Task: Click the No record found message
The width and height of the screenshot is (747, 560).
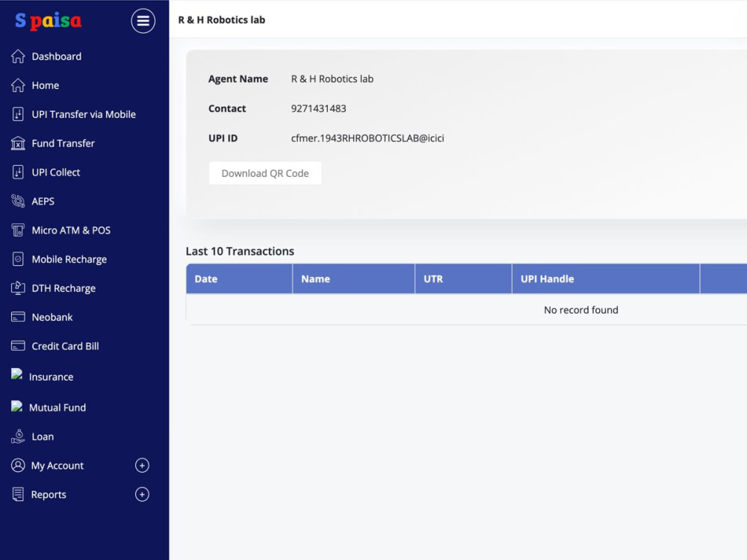Action: (580, 310)
